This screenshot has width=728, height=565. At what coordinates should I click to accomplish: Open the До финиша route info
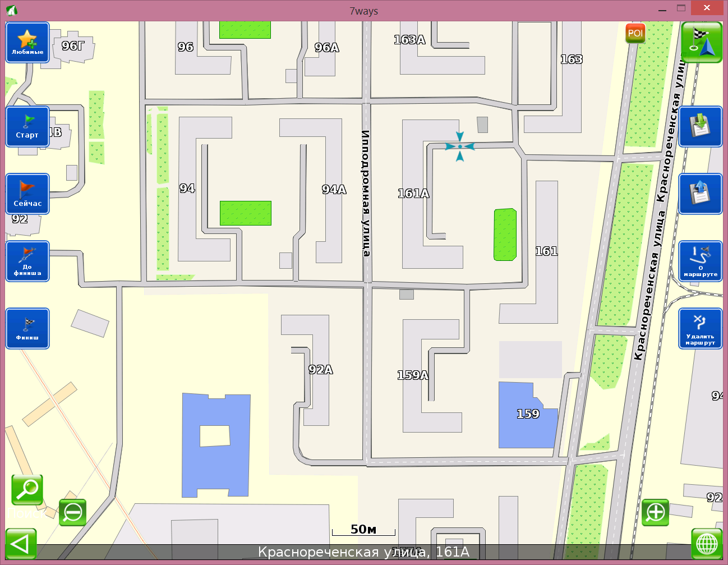pyautogui.click(x=27, y=261)
